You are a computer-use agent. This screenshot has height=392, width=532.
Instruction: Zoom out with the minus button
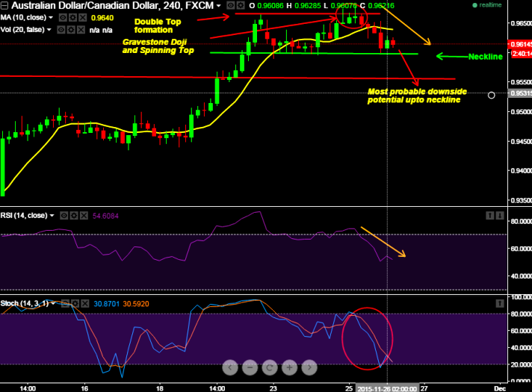click(x=250, y=367)
